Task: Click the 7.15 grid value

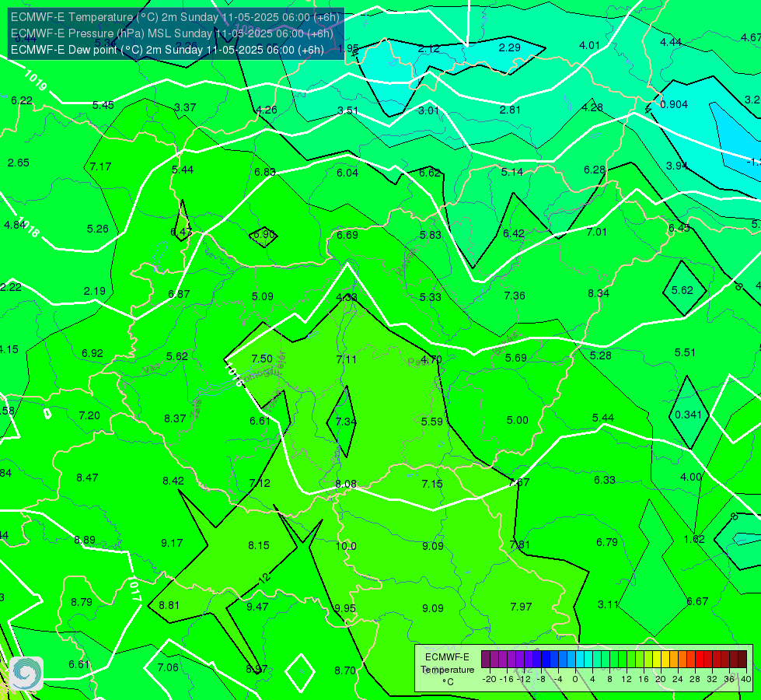Action: pyautogui.click(x=432, y=484)
